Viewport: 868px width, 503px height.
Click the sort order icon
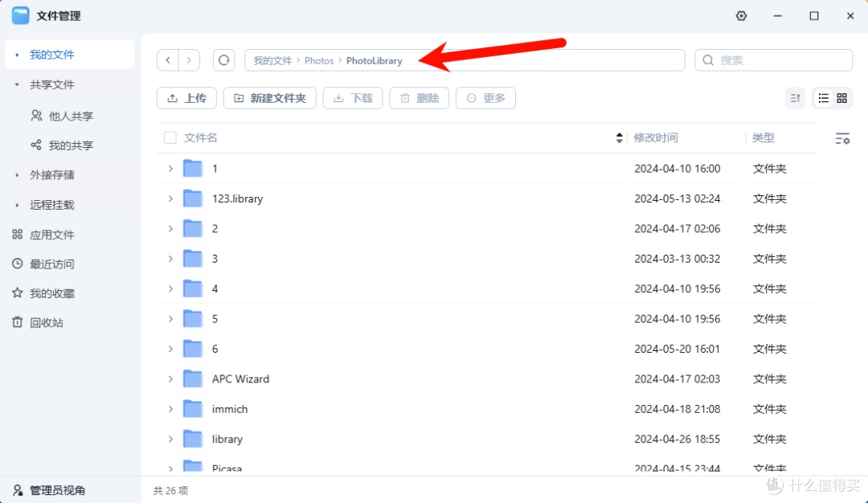click(796, 99)
